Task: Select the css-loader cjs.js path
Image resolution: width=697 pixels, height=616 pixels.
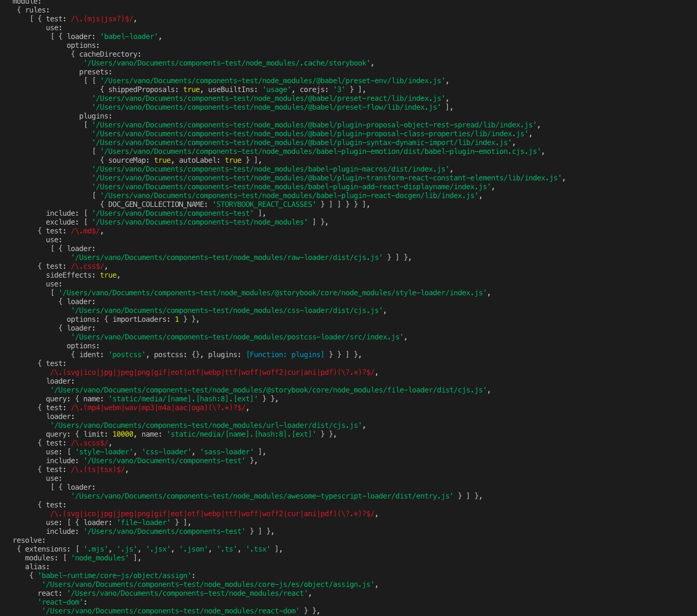Action: (227, 310)
